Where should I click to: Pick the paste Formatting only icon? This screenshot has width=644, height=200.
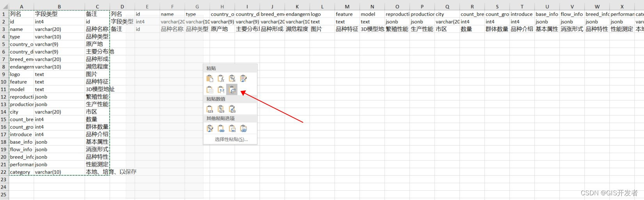point(210,128)
